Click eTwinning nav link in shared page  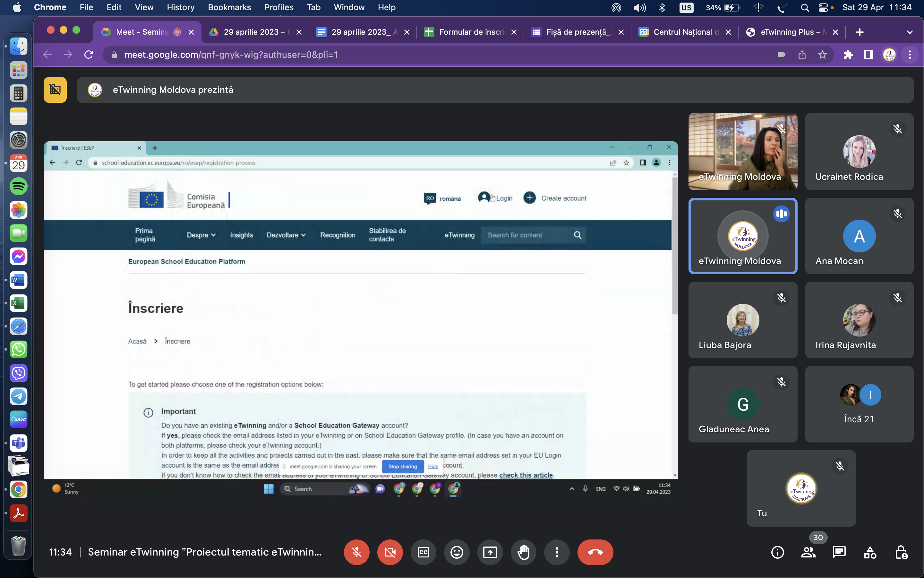click(x=459, y=235)
